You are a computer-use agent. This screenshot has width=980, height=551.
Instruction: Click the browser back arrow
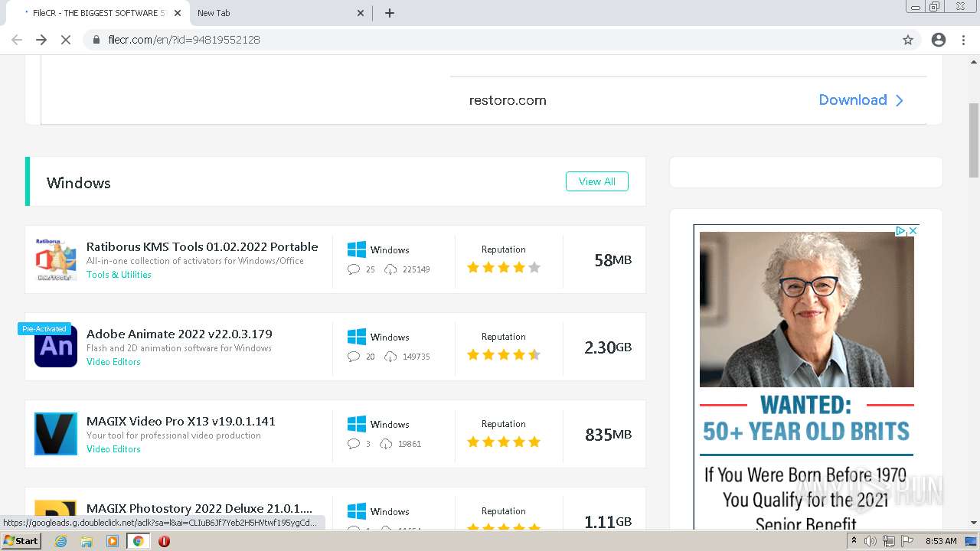coord(17,40)
